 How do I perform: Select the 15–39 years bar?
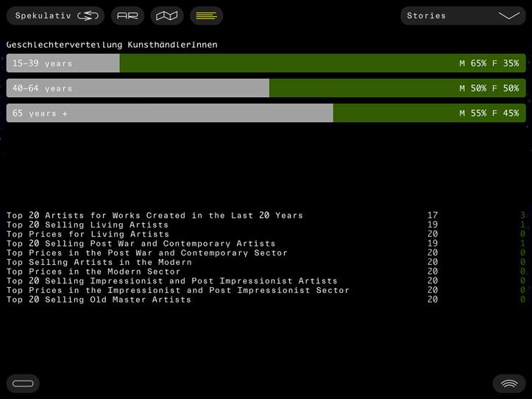pos(266,63)
